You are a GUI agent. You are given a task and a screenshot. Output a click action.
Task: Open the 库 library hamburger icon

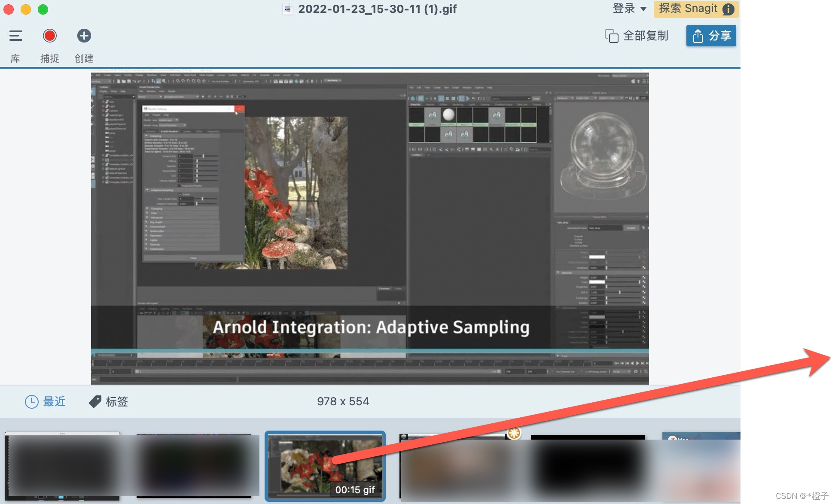point(16,36)
